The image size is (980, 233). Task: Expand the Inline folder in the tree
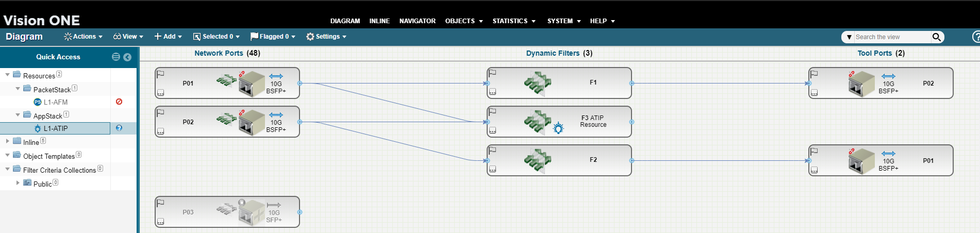click(7, 141)
